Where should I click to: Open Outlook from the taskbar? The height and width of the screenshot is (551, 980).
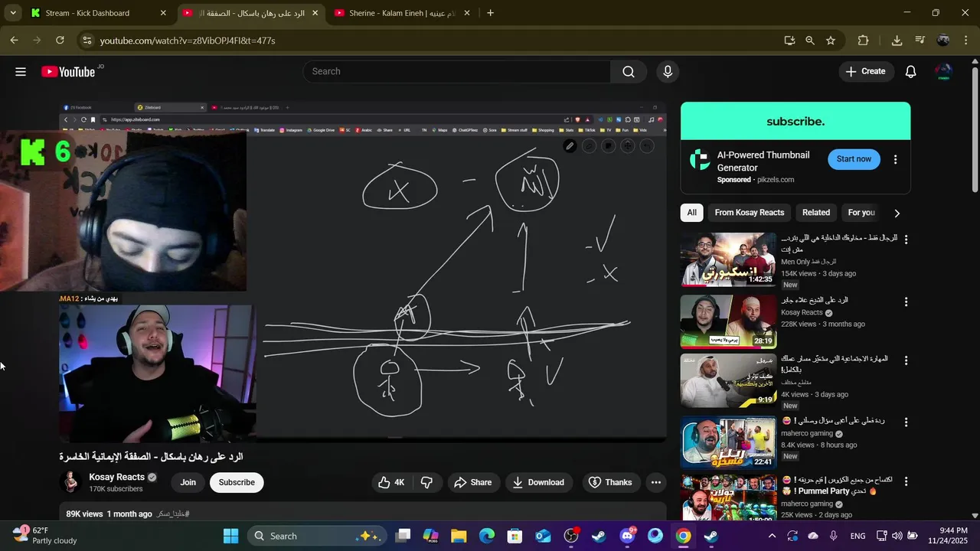(x=543, y=536)
